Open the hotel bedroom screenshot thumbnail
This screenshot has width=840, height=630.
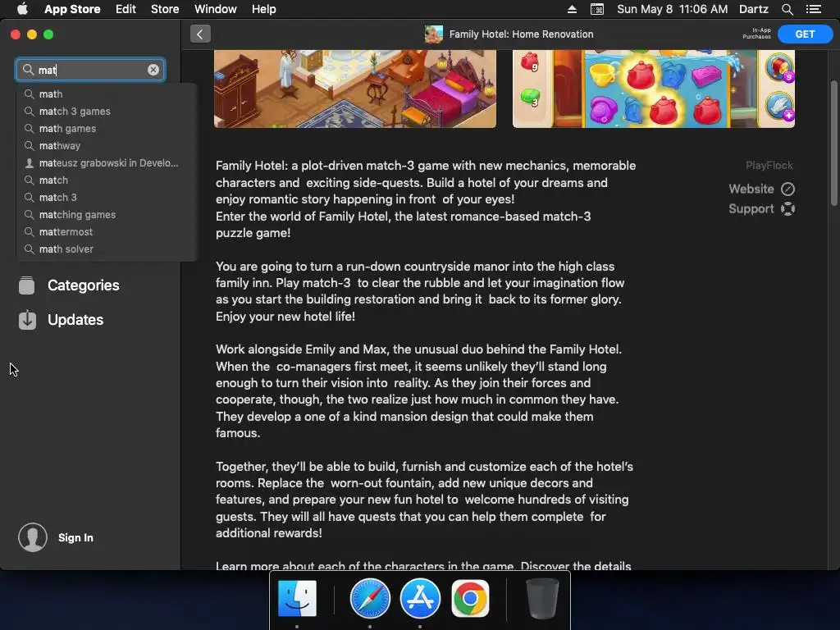click(x=355, y=89)
